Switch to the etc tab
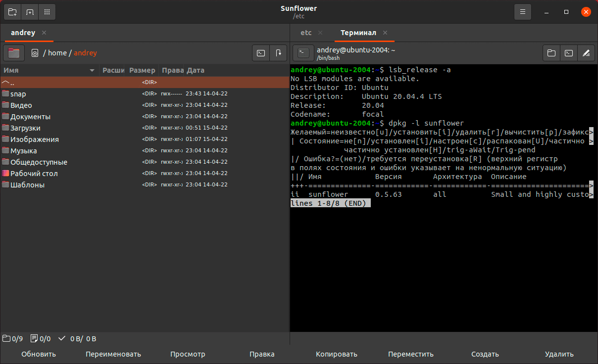Viewport: 598px width, 364px height. coord(306,33)
